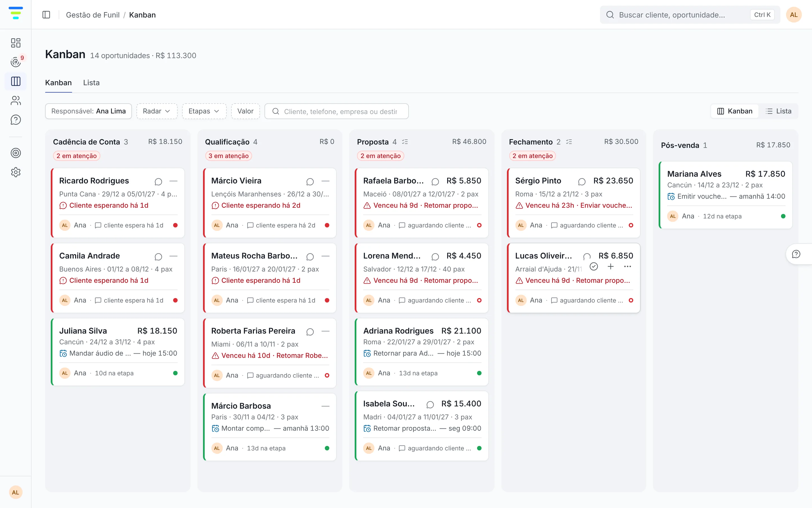Open the help chat icon in sidebar
The height and width of the screenshot is (508, 812).
point(16,120)
